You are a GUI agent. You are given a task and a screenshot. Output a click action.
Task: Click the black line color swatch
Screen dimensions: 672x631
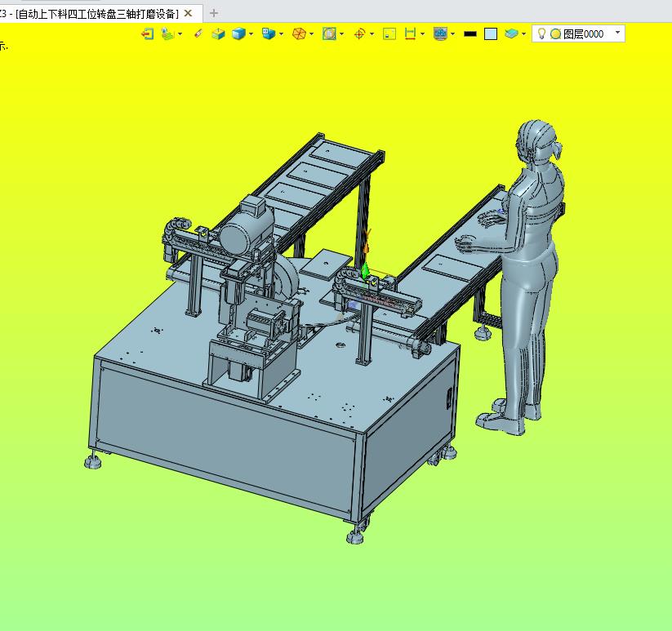tap(470, 33)
